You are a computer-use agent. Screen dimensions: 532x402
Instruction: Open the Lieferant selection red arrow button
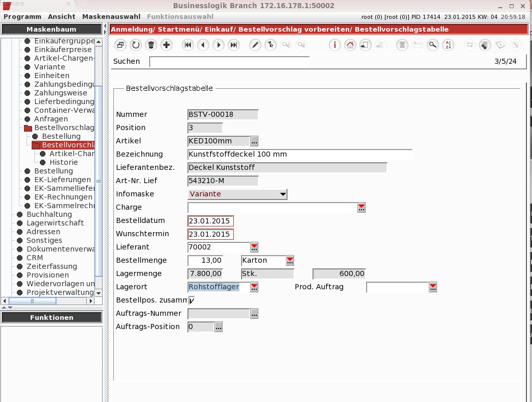click(x=254, y=247)
